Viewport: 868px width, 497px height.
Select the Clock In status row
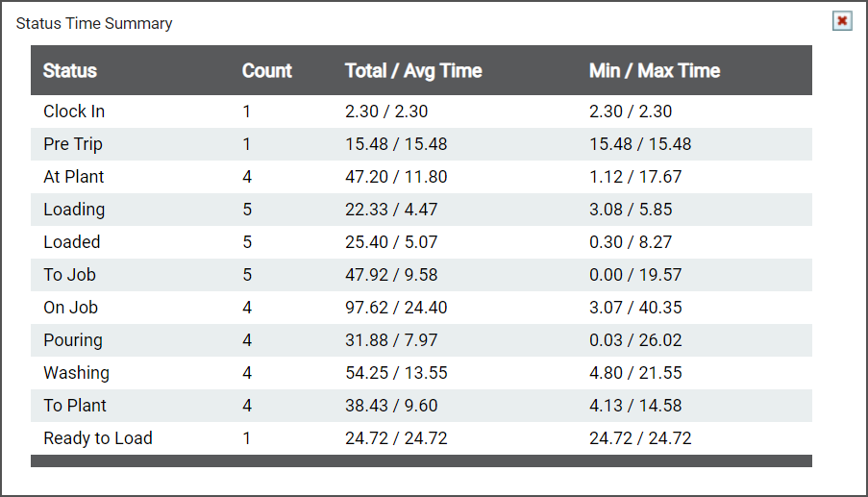tap(421, 112)
